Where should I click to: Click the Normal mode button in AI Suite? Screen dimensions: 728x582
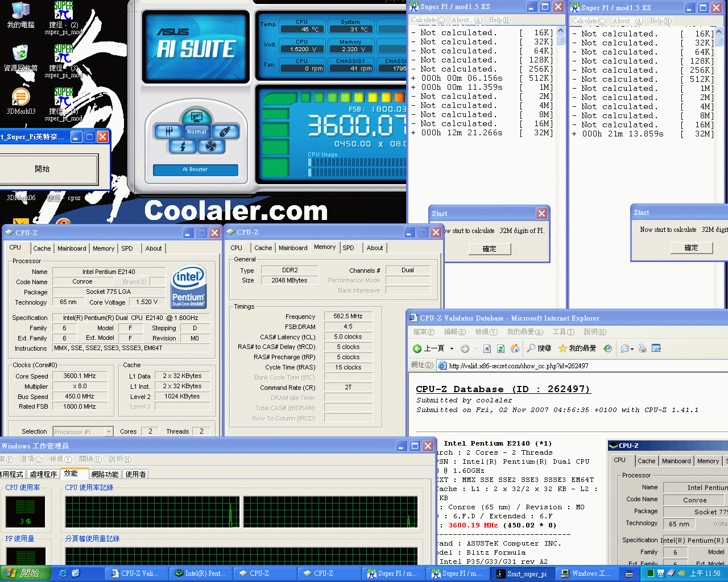(197, 132)
